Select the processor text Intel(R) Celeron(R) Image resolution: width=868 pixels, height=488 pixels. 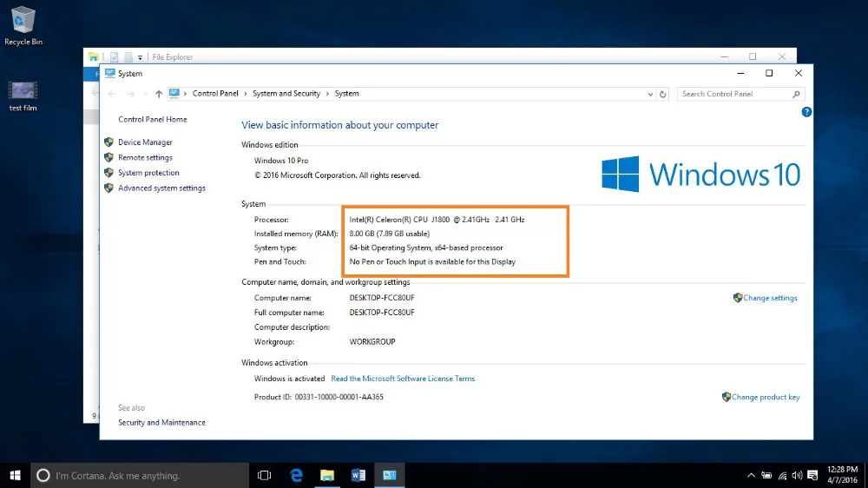[x=437, y=220]
